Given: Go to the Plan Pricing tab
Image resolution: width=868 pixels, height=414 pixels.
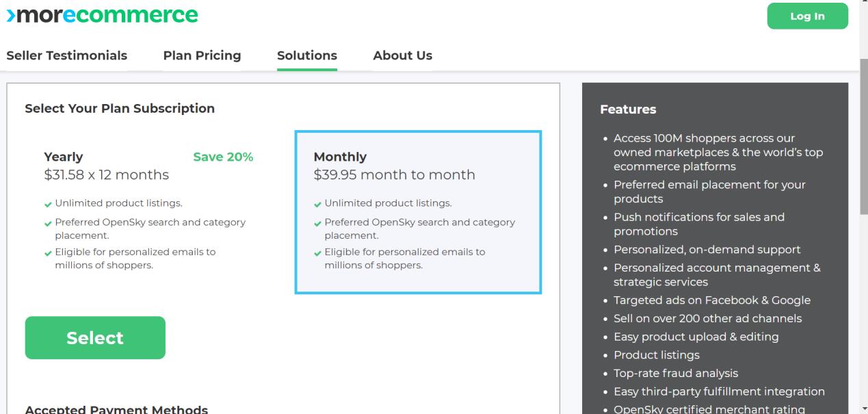Looking at the screenshot, I should [202, 55].
